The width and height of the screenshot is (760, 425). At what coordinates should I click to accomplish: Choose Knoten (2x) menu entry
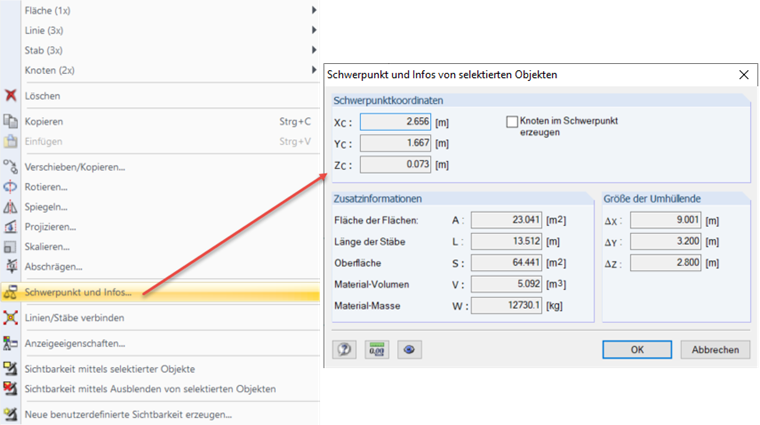coord(160,70)
